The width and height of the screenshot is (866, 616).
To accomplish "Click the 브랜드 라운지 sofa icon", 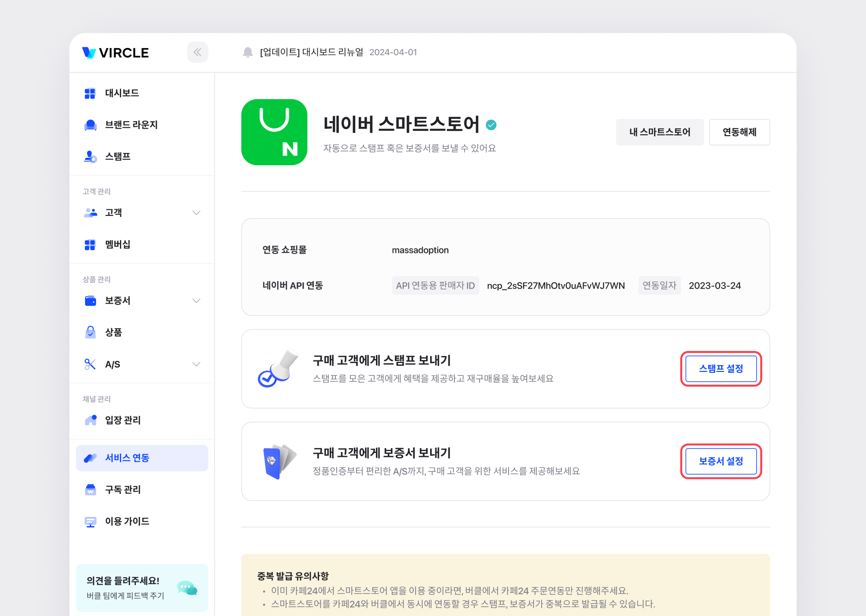I will coord(90,125).
